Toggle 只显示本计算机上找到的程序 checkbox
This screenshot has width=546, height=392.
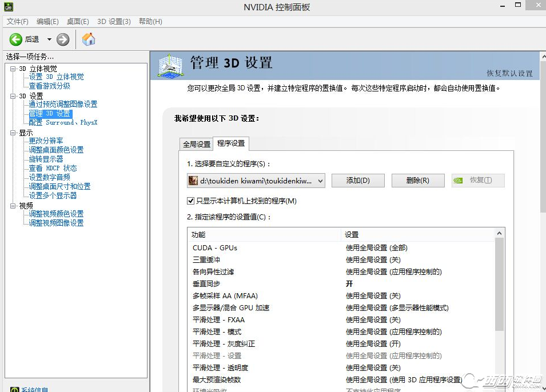pos(191,201)
